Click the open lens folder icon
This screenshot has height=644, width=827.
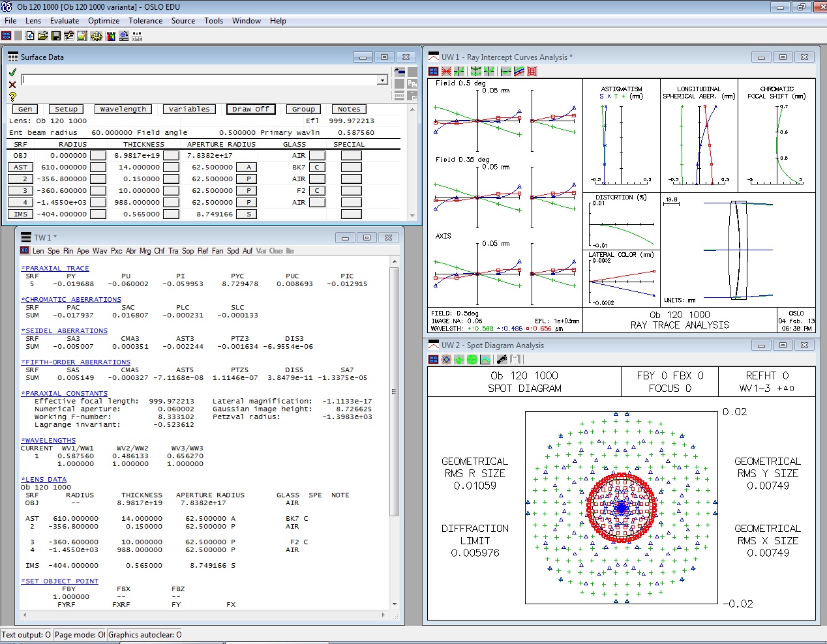pos(43,36)
